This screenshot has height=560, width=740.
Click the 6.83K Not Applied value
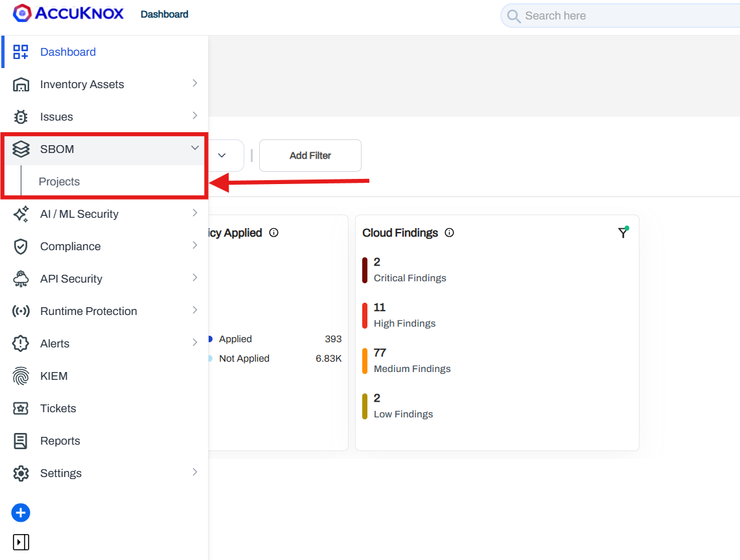329,358
